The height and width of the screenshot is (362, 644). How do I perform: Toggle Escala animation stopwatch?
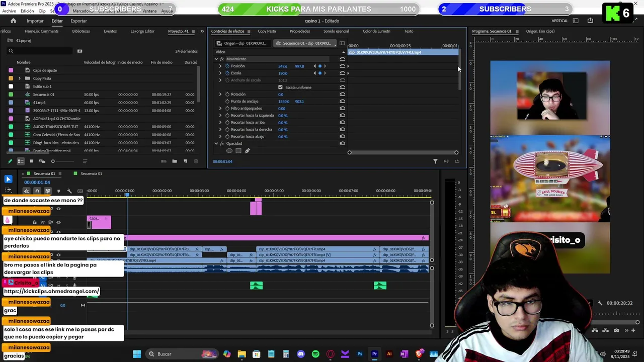click(227, 73)
